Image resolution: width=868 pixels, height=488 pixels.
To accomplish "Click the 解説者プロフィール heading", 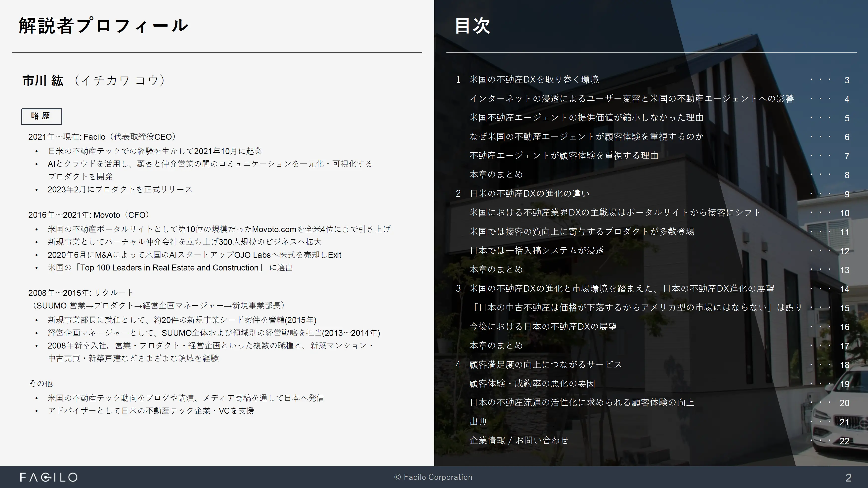I will (103, 26).
